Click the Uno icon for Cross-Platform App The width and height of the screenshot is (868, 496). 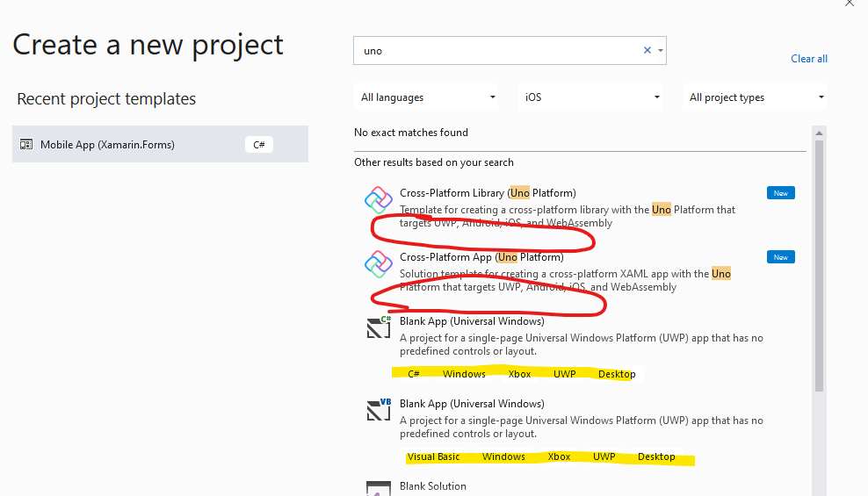378,264
